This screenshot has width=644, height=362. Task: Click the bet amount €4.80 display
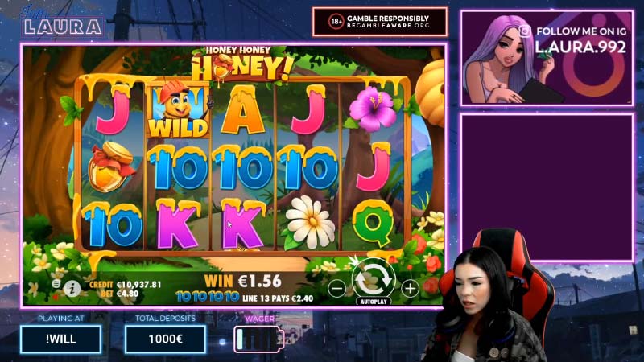tap(127, 294)
